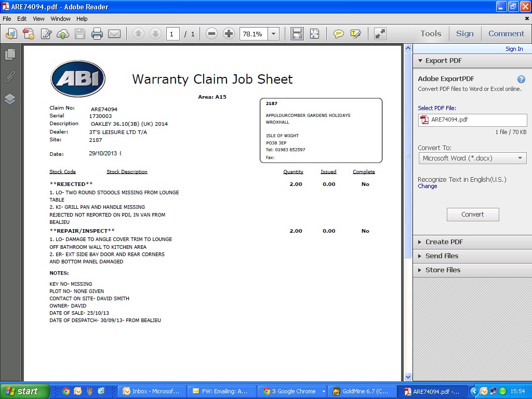532x399 pixels.
Task: Click the page number input field
Action: 173,34
